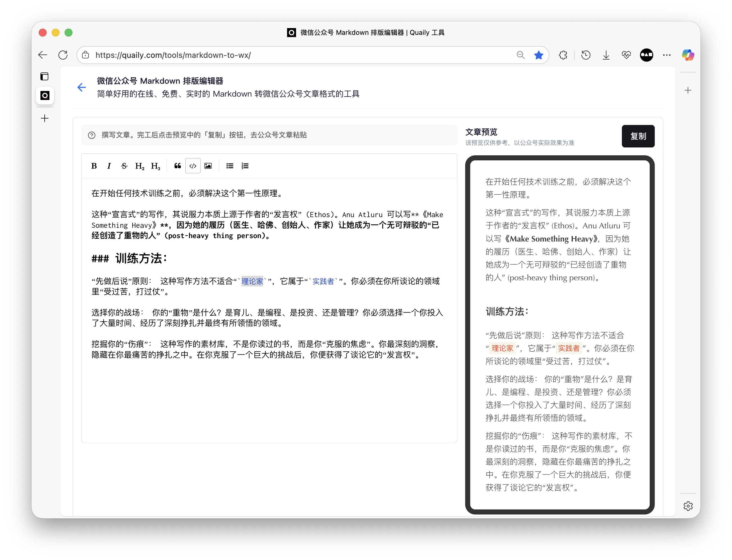Click the browser address bar
The image size is (732, 560).
coord(300,55)
